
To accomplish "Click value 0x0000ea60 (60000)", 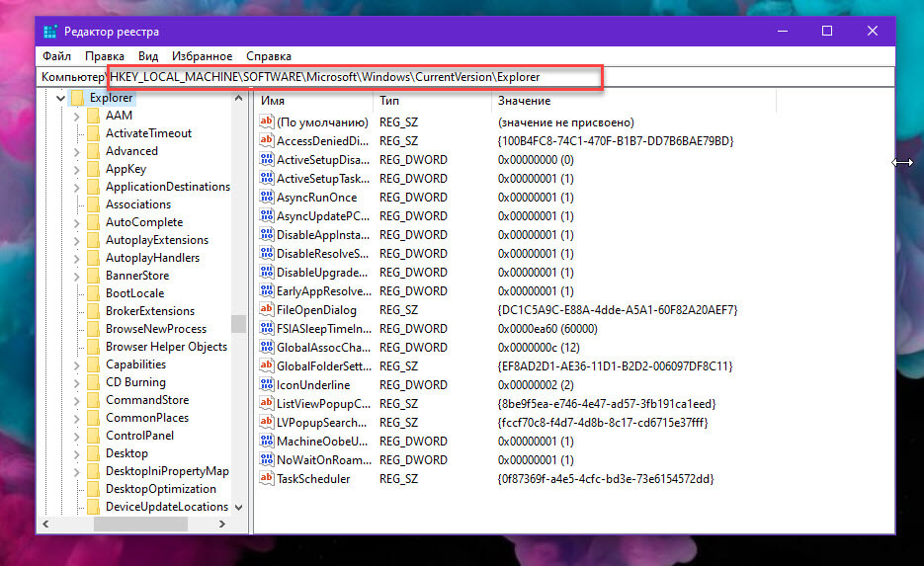I will point(547,329).
